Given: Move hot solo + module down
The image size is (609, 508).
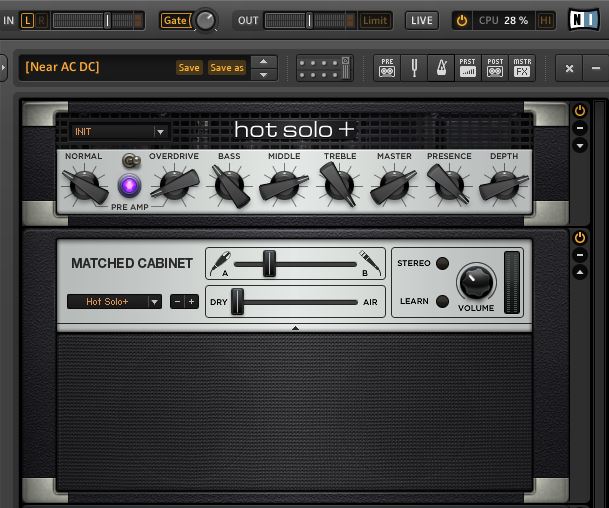Looking at the screenshot, I should point(580,146).
